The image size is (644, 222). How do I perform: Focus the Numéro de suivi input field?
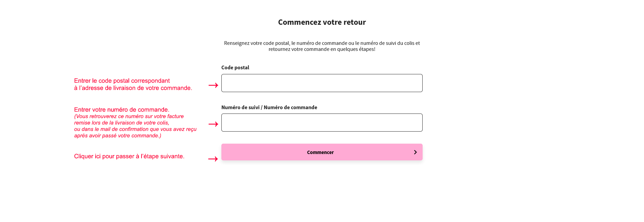322,123
